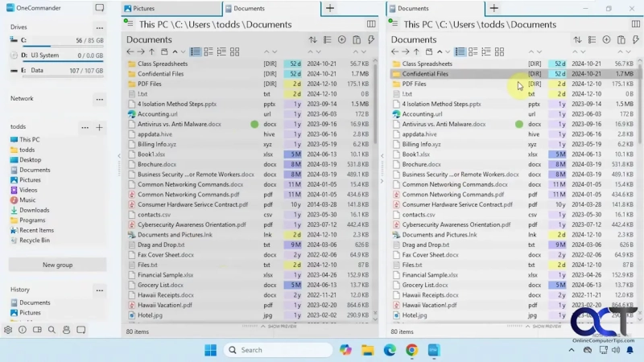Click the sort order icon in left pane

coord(312,39)
